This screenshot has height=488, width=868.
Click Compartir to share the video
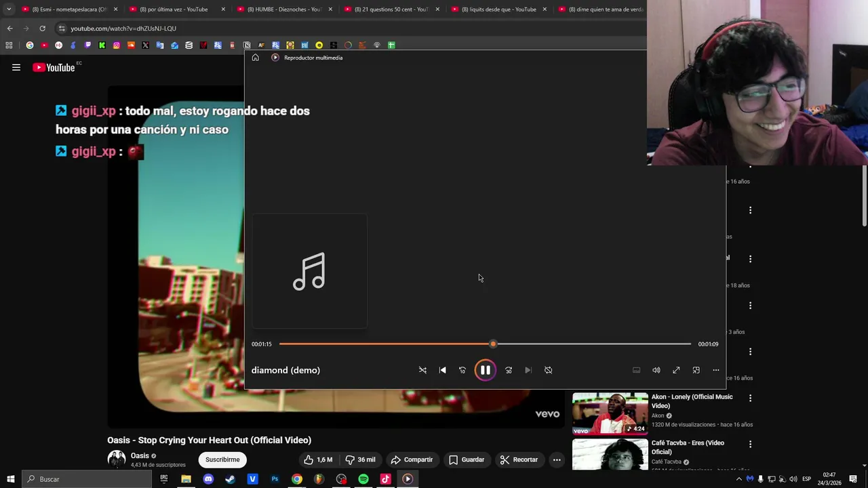(x=412, y=460)
